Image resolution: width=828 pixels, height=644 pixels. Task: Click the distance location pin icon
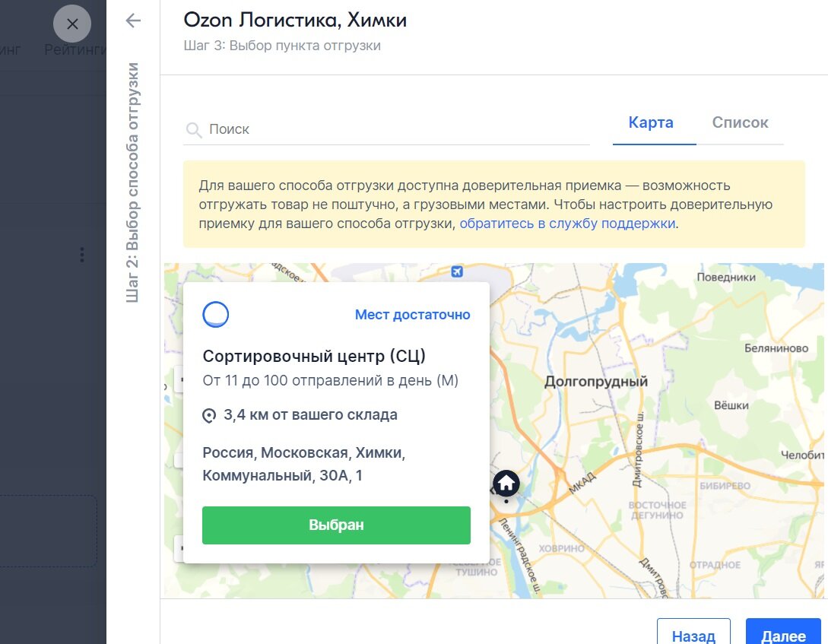pyautogui.click(x=209, y=415)
